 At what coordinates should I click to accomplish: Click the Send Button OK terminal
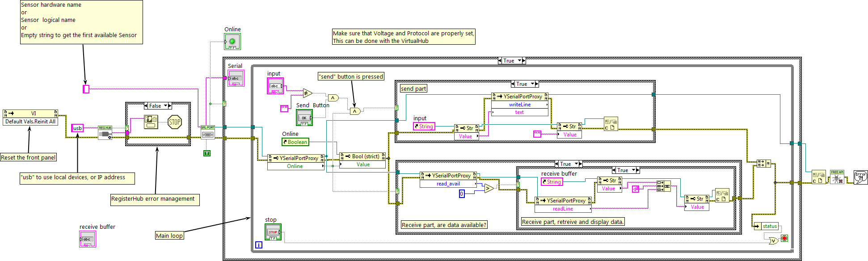304,118
